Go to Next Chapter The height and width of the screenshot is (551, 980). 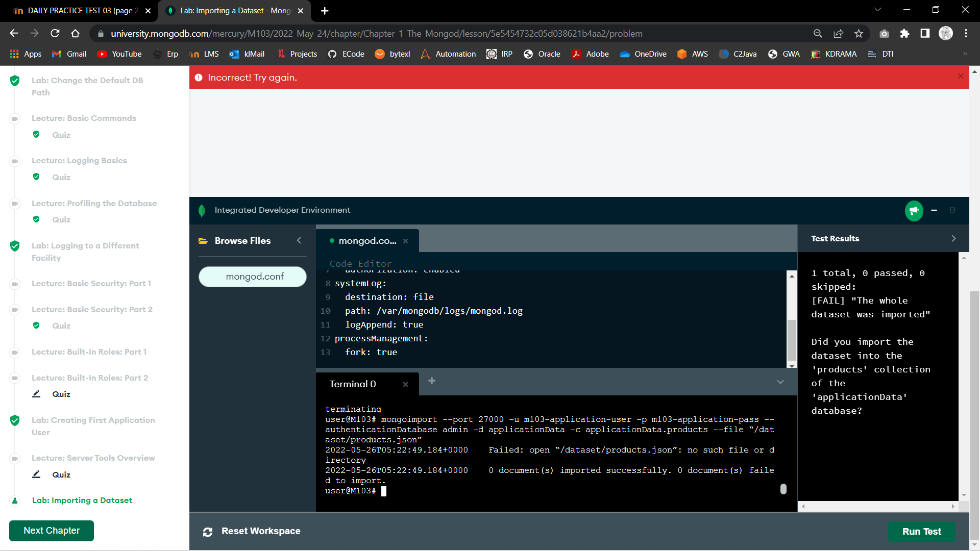(52, 531)
